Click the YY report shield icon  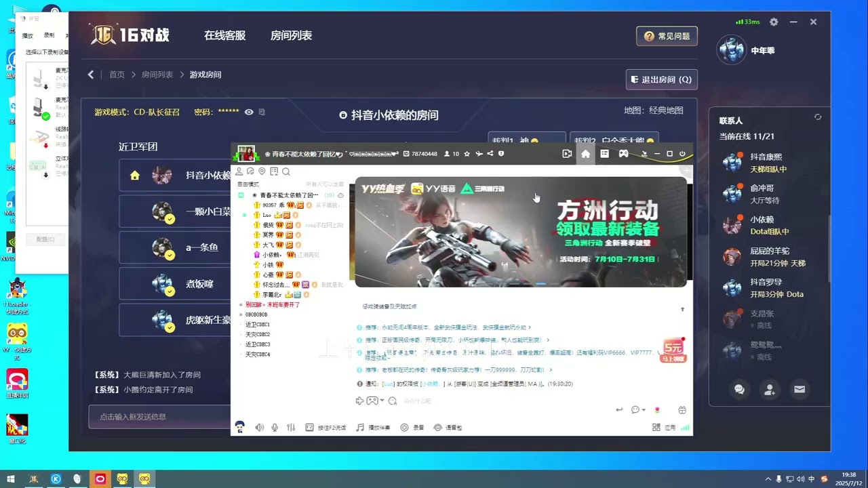[501, 154]
